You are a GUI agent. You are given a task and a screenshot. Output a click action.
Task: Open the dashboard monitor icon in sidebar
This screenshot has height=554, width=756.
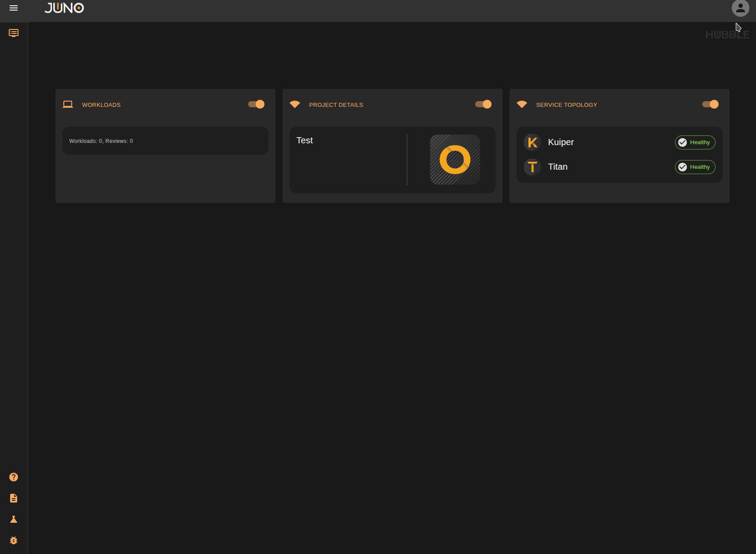tap(14, 33)
